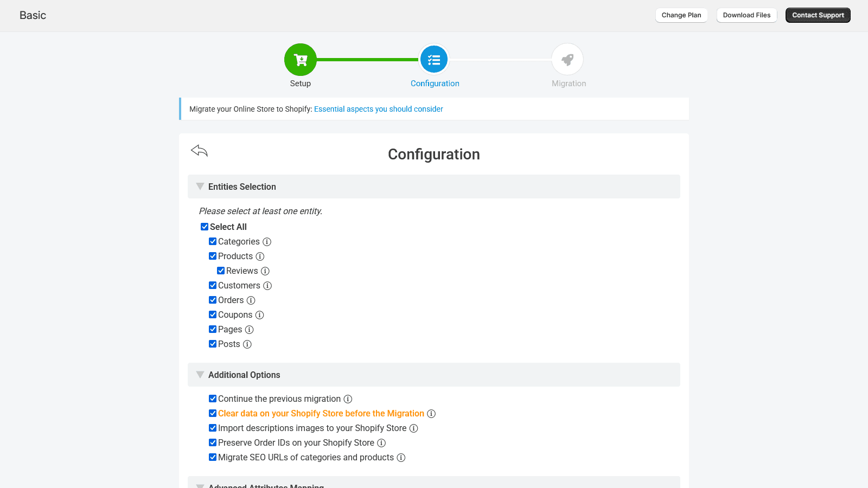The image size is (868, 488).
Task: Uncheck Import descriptions images option
Action: 213,428
